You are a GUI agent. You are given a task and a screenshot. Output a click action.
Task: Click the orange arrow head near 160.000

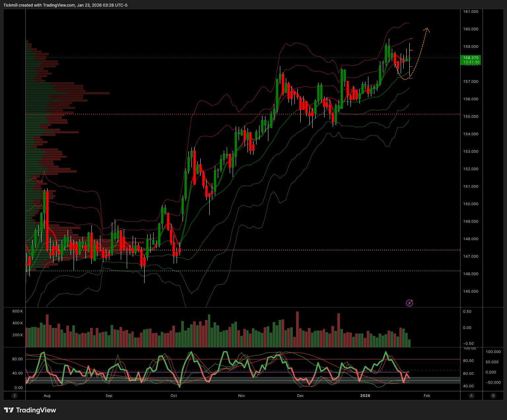coord(427,29)
